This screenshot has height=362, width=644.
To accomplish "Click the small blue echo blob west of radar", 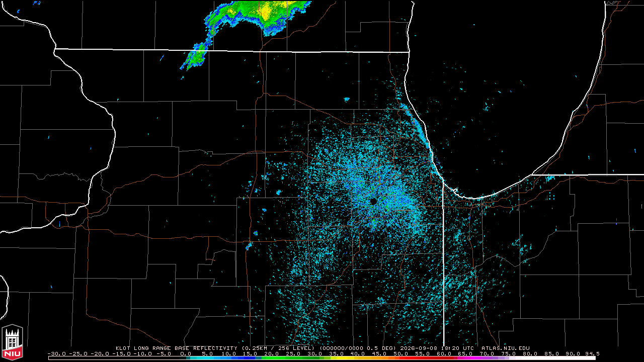I will (278, 192).
